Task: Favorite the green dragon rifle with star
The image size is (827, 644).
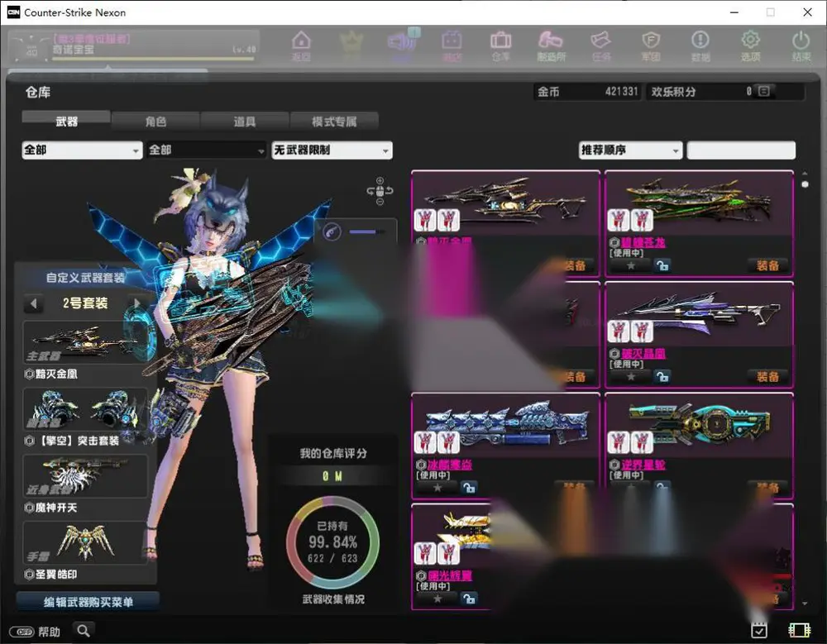Action: (631, 265)
